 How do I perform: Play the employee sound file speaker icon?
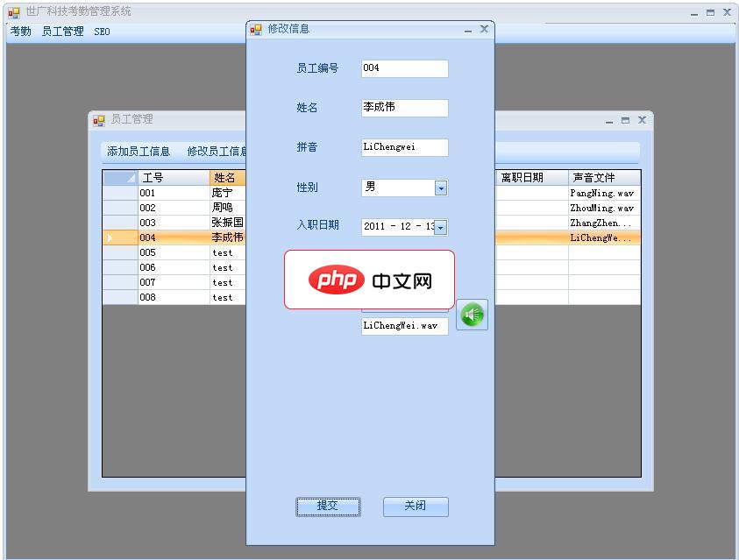pyautogui.click(x=472, y=315)
